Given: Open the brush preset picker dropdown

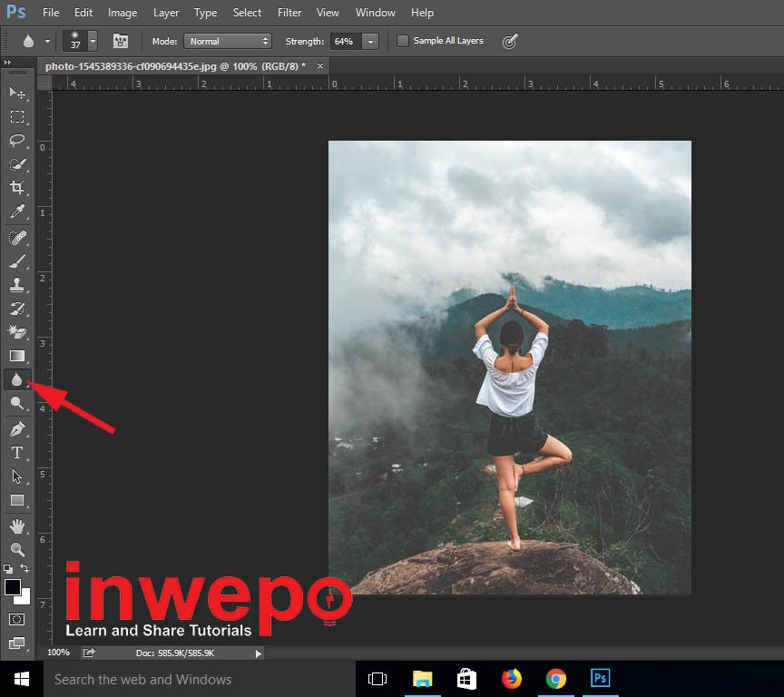Looking at the screenshot, I should (x=93, y=41).
